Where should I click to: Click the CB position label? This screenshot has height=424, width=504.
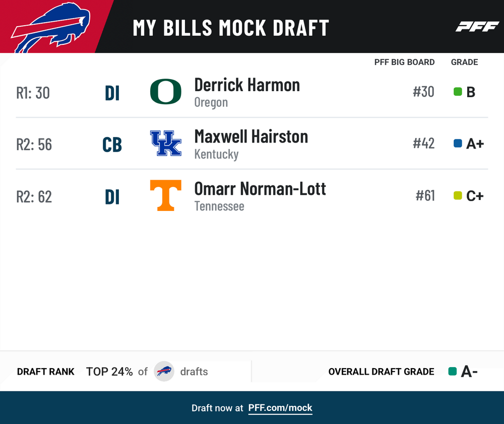point(112,145)
